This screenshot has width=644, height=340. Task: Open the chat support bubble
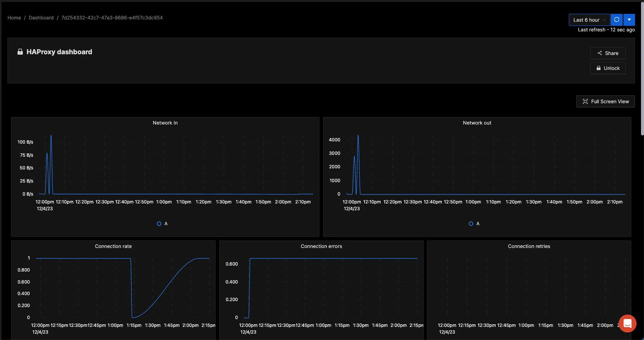coord(628,323)
